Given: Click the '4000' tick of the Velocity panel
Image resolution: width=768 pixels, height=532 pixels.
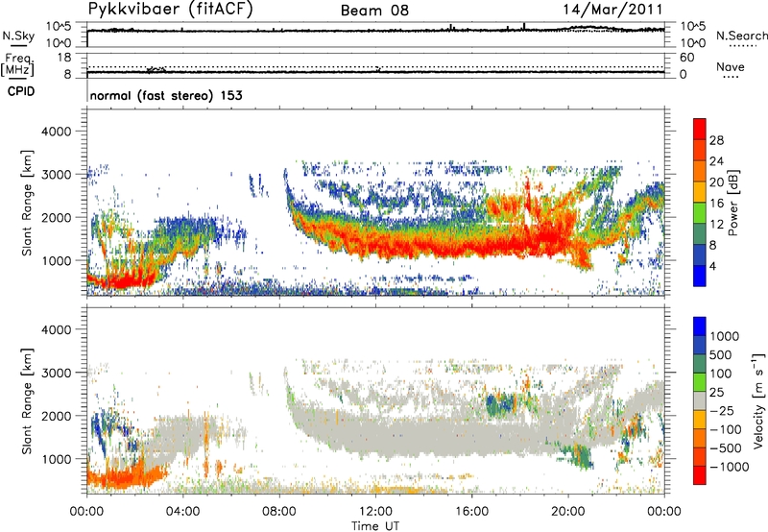Looking at the screenshot, I should click(56, 329).
